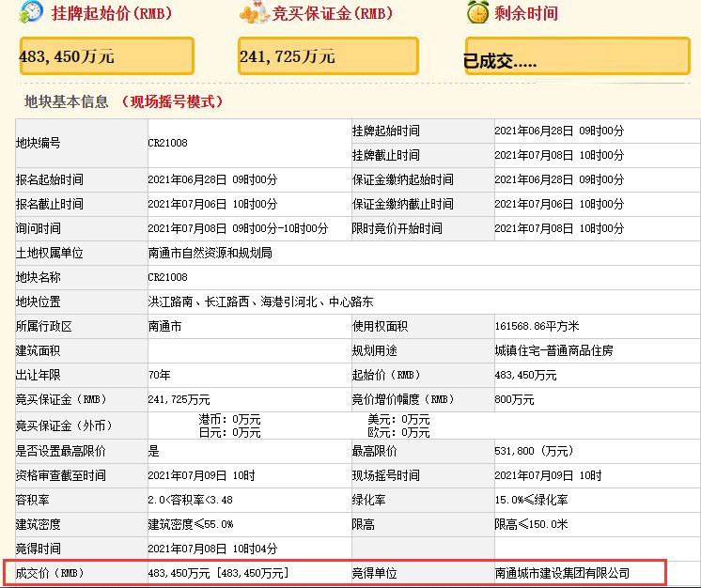This screenshot has width=701, height=588.
Task: Click the 土地权属单位 row label
Action: coord(50,253)
